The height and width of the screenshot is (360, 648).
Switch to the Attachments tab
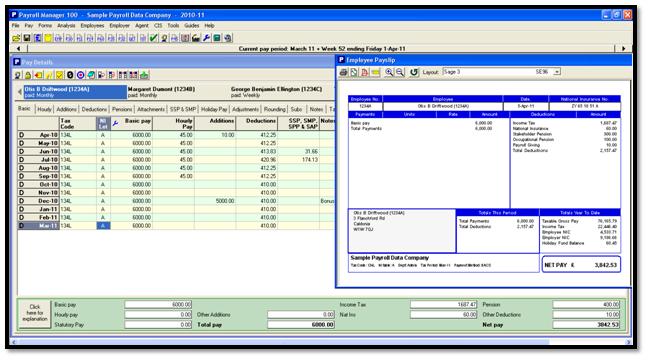(x=151, y=110)
